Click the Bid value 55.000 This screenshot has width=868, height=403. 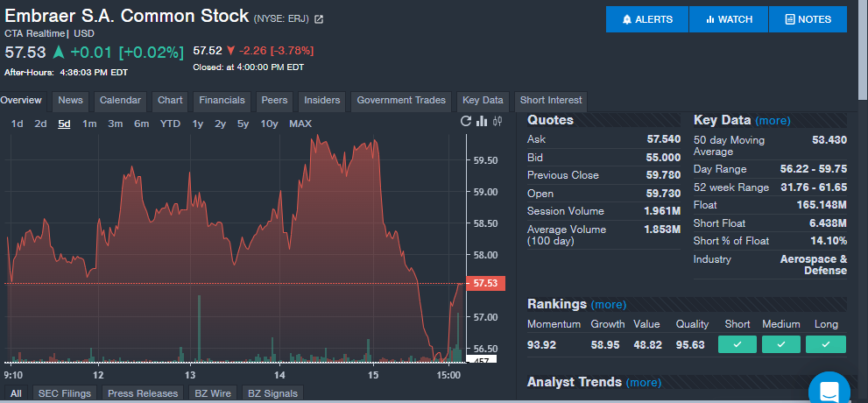point(664,158)
